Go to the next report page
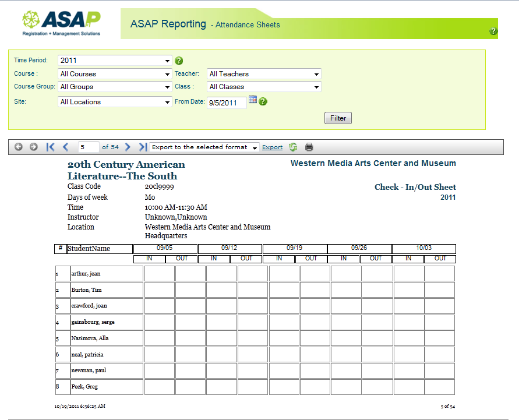This screenshot has width=519, height=420. click(128, 147)
